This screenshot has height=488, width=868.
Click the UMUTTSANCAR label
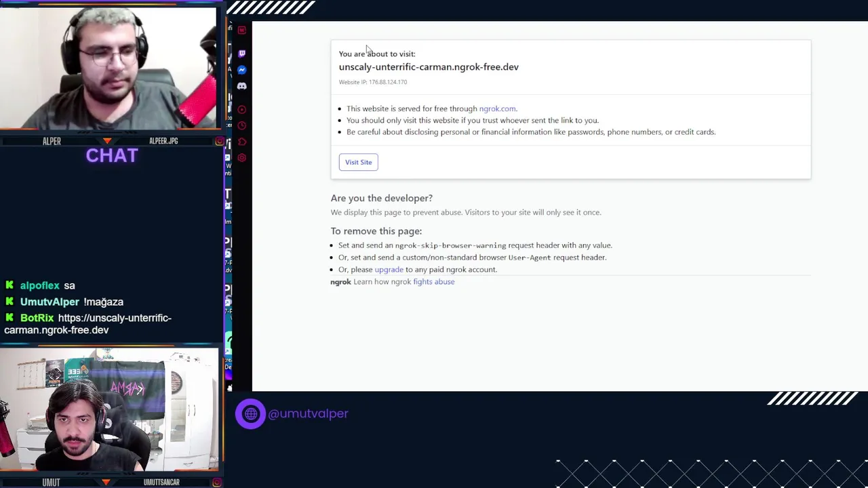pyautogui.click(x=161, y=483)
